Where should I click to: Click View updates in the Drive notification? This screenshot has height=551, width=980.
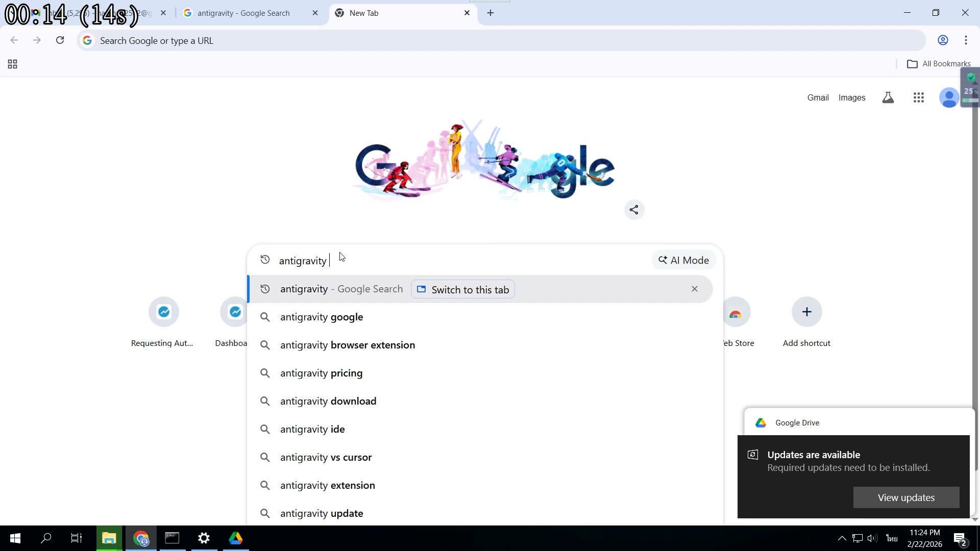pos(905,497)
